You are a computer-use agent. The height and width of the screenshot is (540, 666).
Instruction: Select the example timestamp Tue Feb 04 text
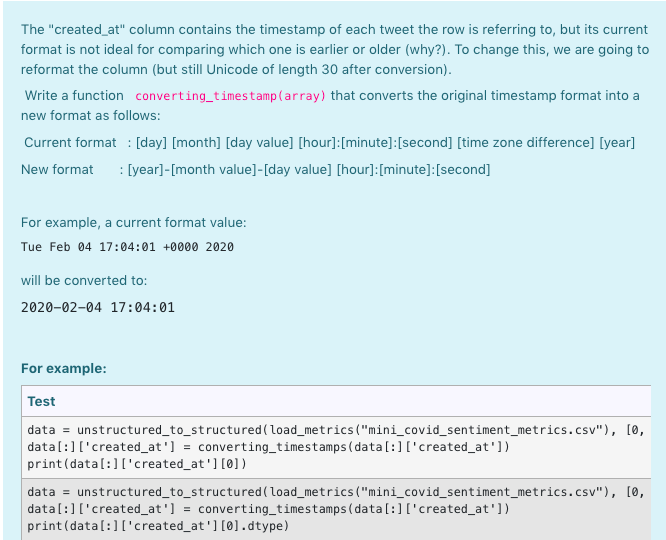click(x=56, y=247)
